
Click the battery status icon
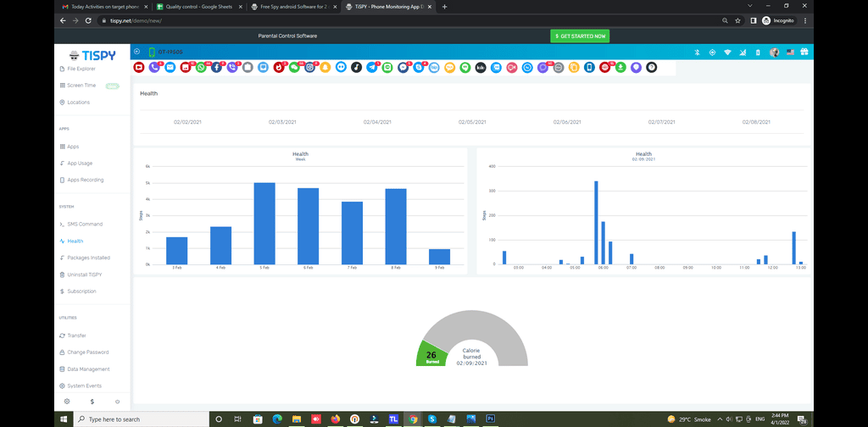[758, 53]
